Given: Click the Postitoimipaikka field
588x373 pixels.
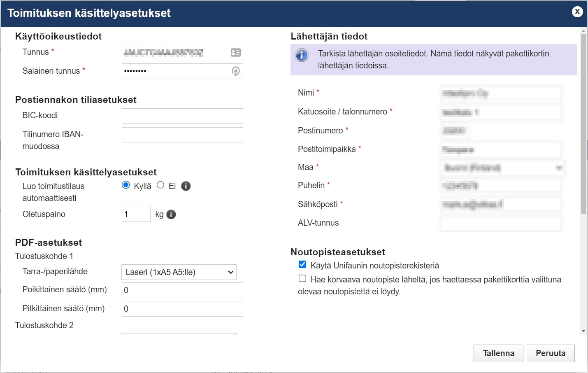Looking at the screenshot, I should (x=501, y=149).
